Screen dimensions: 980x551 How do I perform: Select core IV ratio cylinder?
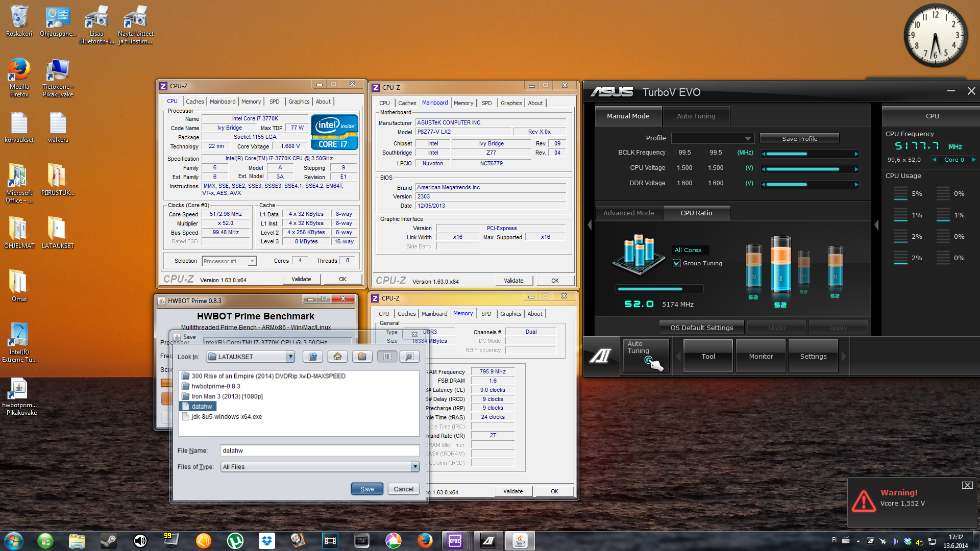[x=753, y=266]
